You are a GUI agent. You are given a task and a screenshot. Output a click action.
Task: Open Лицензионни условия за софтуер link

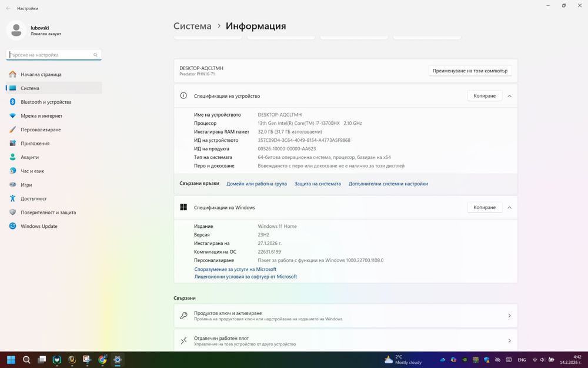coord(246,276)
